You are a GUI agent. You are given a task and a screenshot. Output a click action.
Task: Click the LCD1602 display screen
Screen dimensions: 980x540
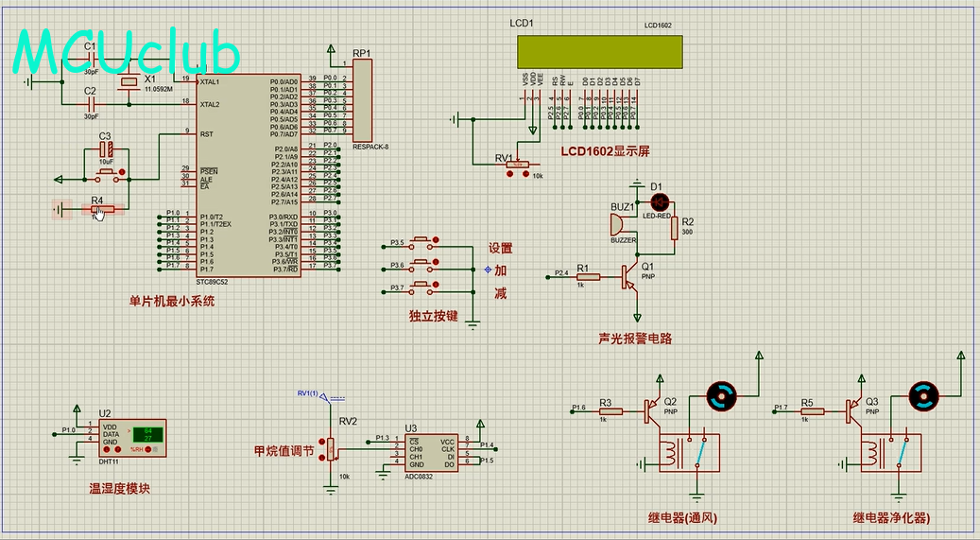click(594, 50)
